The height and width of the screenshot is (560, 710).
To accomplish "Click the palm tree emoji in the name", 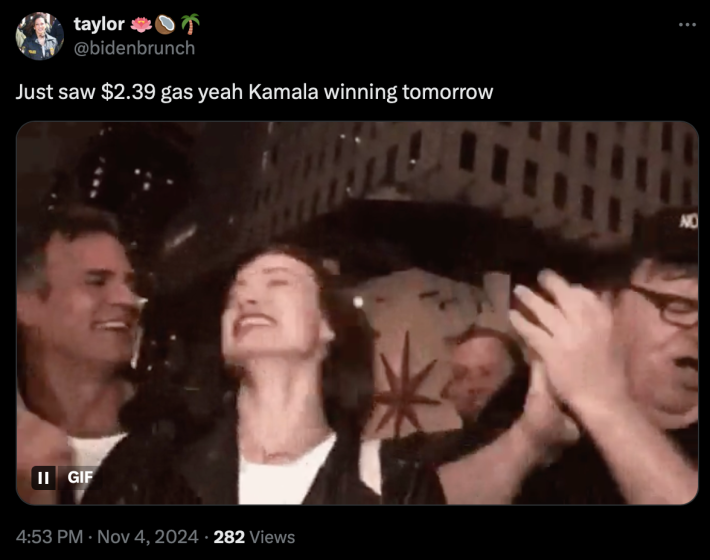I will pos(190,24).
